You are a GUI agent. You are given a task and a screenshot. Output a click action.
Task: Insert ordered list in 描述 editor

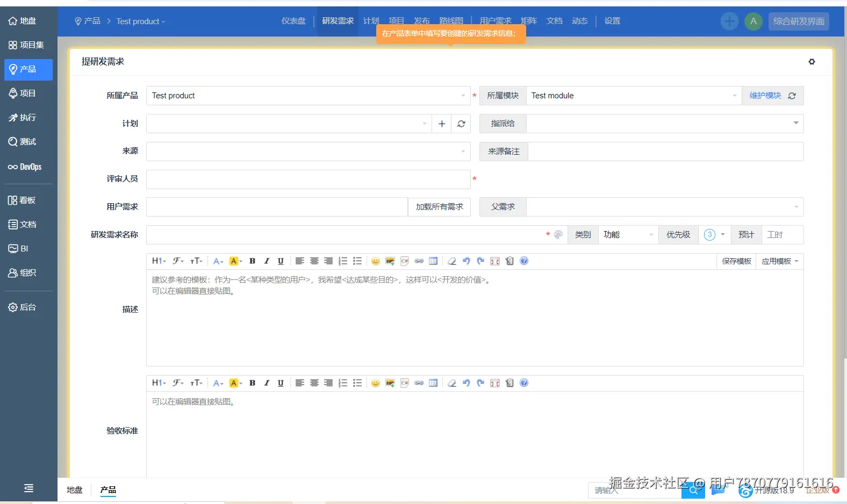pyautogui.click(x=343, y=261)
